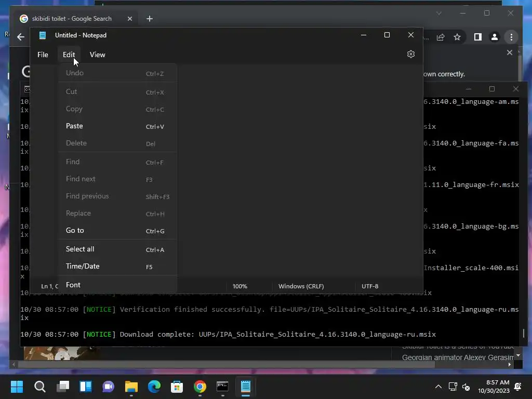Click UTF-8 encoding status in Notepad
The width and height of the screenshot is (532, 399).
click(370, 286)
